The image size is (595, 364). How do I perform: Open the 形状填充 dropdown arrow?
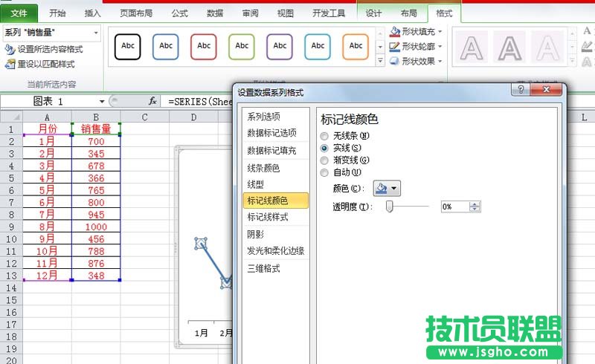click(440, 31)
